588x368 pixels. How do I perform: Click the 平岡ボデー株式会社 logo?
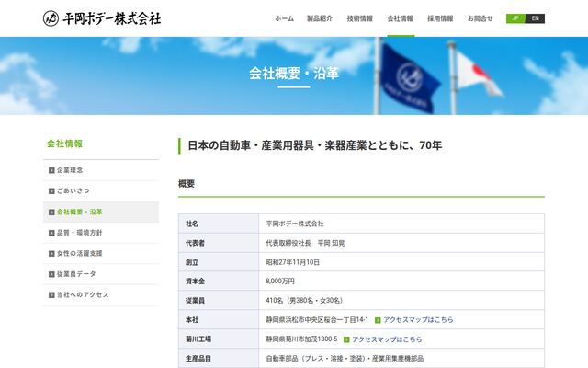pos(102,18)
